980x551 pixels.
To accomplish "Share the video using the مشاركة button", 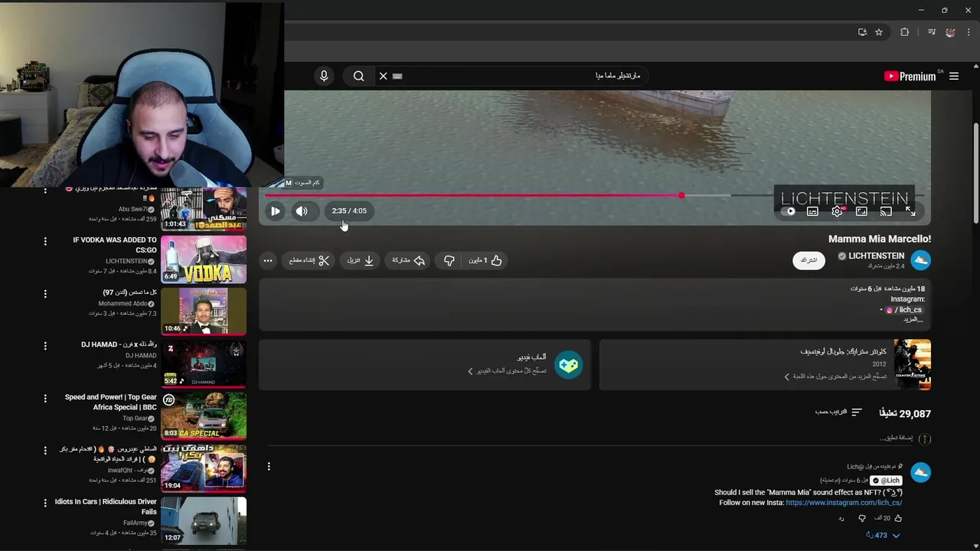I will 408,260.
